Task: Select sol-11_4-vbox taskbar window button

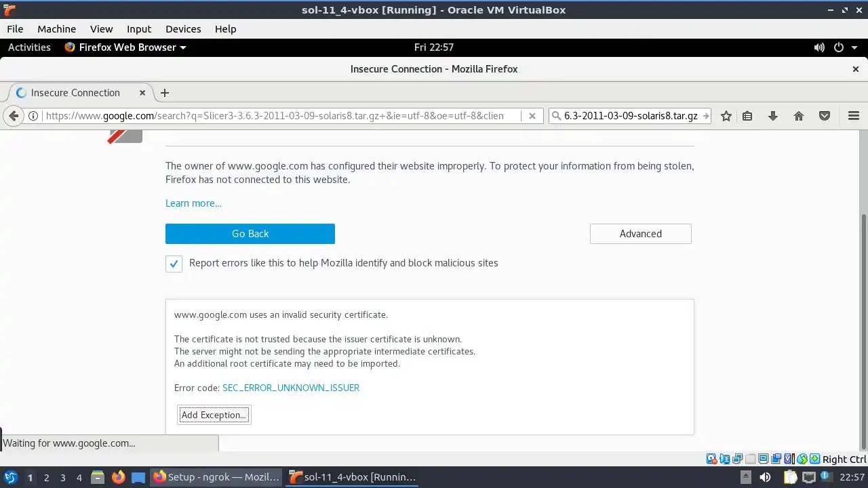Action: coord(353,477)
